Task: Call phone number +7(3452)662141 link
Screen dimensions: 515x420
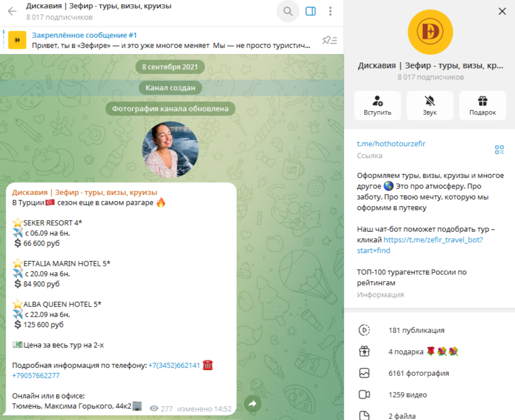Action: click(174, 365)
